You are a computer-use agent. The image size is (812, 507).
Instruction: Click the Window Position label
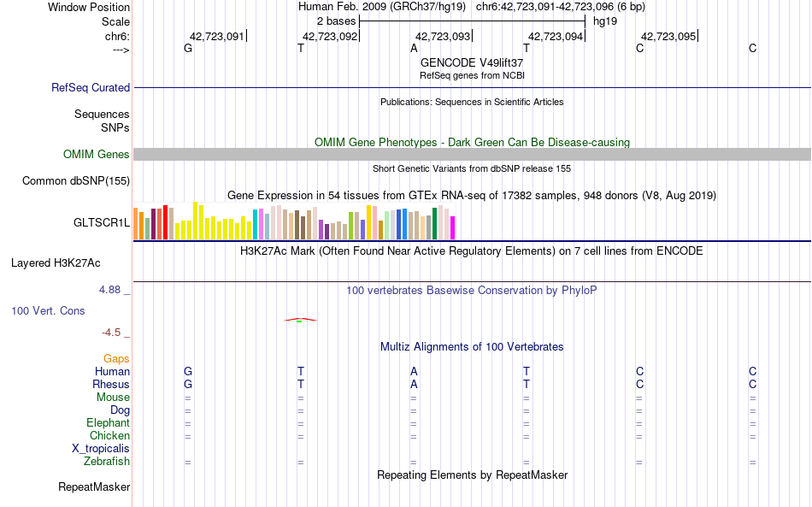(x=89, y=7)
